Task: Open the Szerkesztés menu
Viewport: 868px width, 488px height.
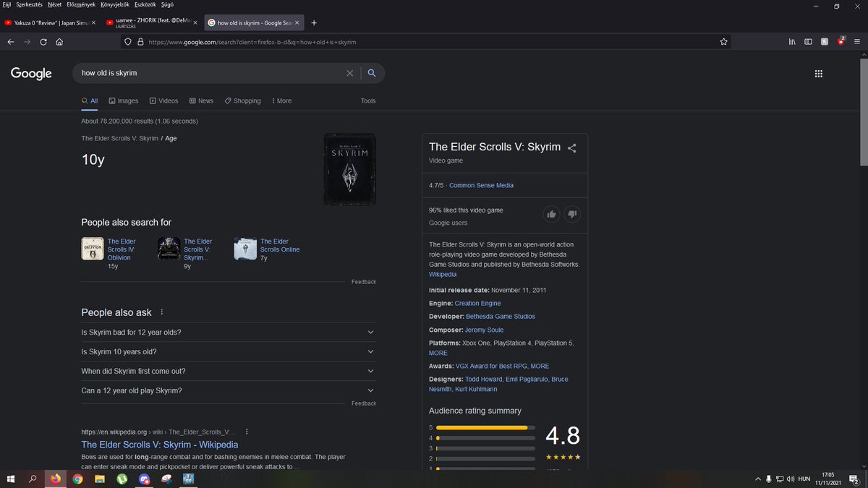Action: [28, 4]
